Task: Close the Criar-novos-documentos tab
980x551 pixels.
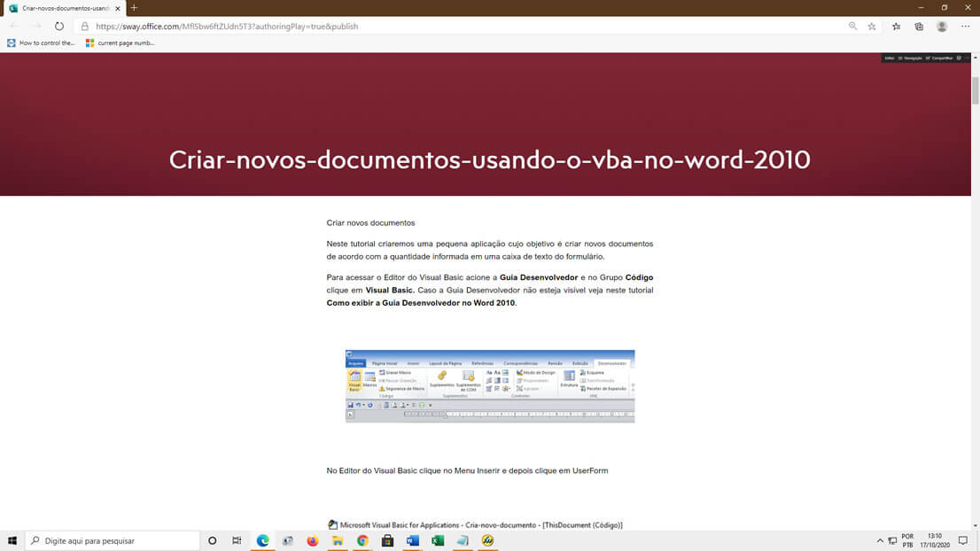Action: (x=118, y=8)
